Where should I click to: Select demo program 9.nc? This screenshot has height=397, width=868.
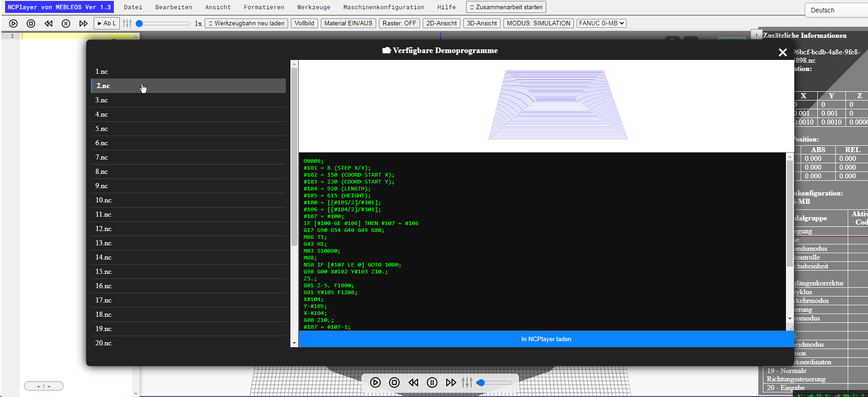(x=188, y=186)
